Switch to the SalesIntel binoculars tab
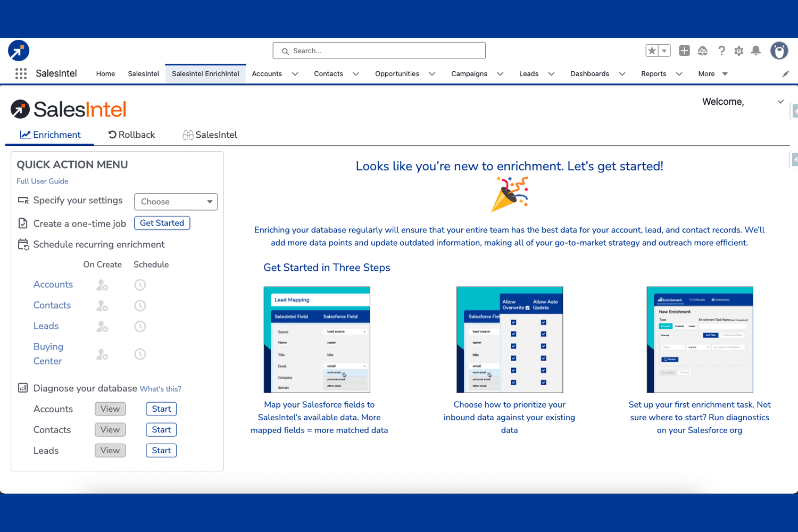This screenshot has height=532, width=798. [210, 135]
